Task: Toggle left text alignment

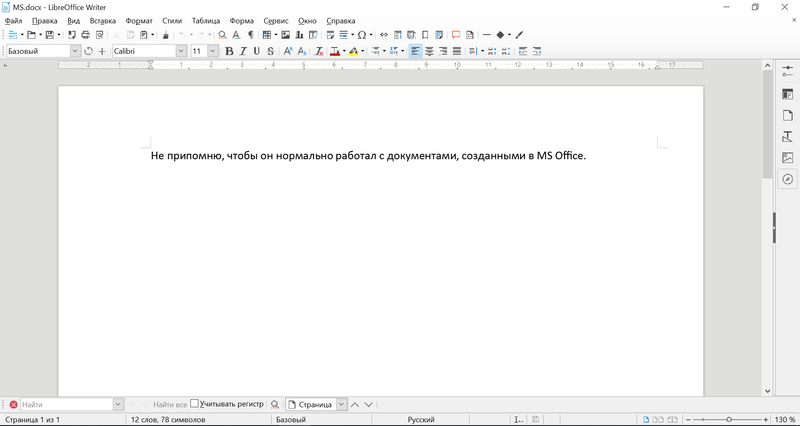Action: pyautogui.click(x=415, y=51)
